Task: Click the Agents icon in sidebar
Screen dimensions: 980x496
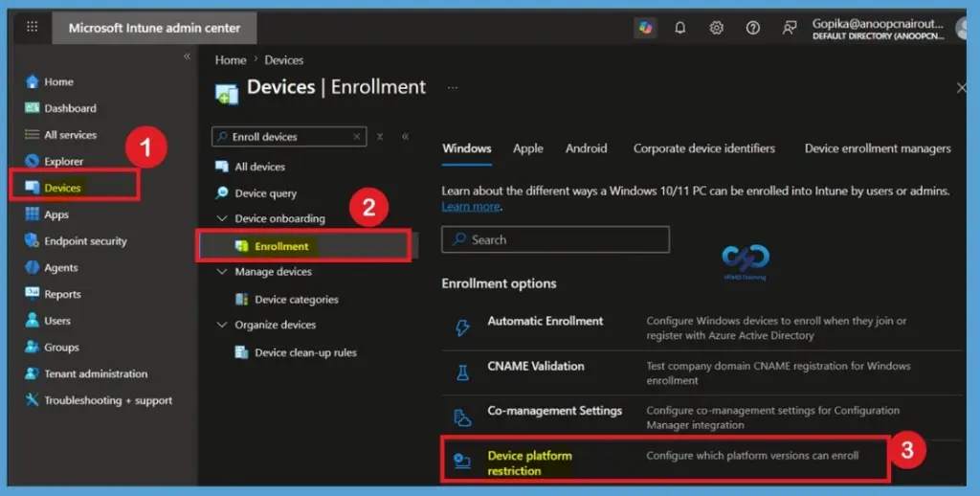Action: 32,268
